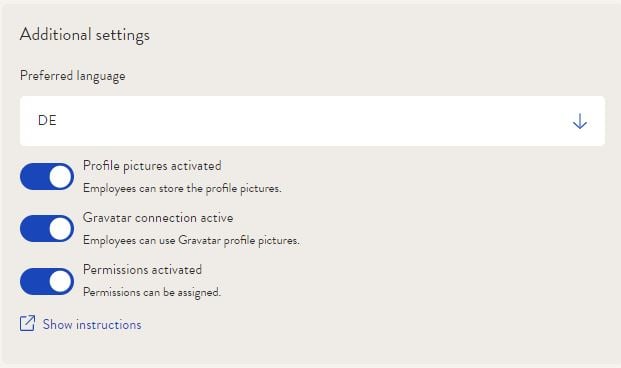Click the external-link icon beside Show instructions

pos(27,323)
